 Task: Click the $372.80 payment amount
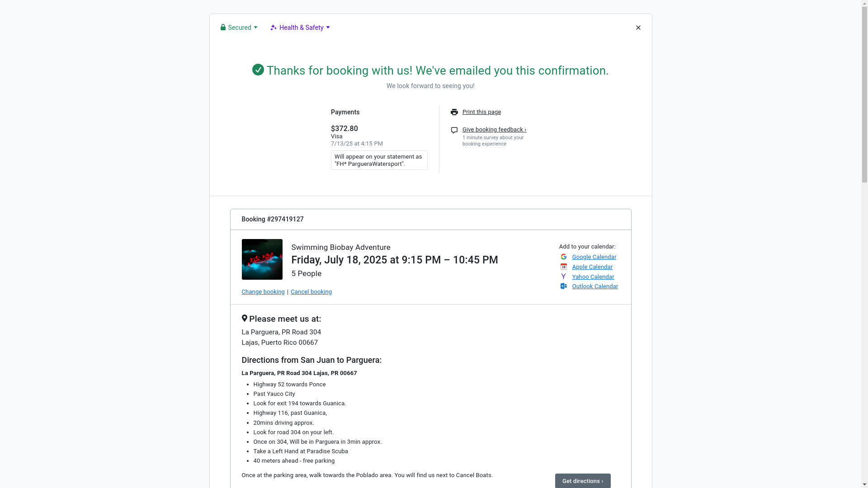click(x=344, y=129)
